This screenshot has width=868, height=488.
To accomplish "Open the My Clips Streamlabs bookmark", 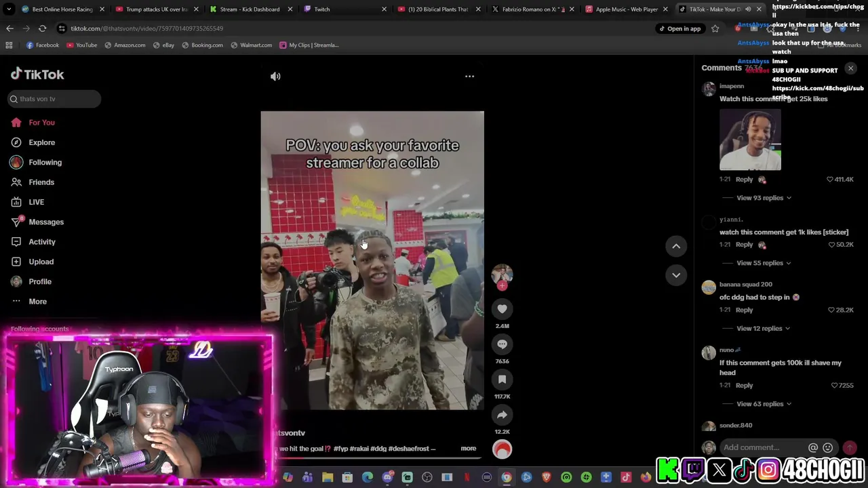I will point(309,45).
